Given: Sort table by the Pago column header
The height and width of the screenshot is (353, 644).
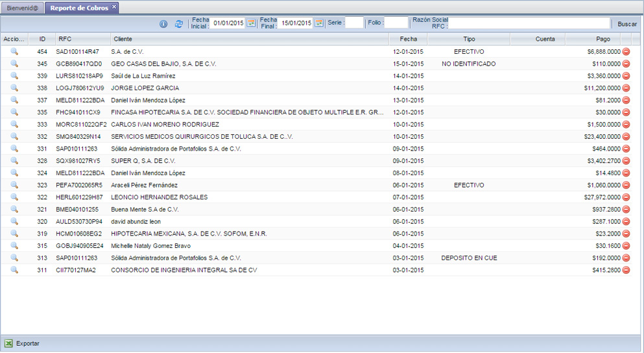Looking at the screenshot, I should click(x=602, y=39).
